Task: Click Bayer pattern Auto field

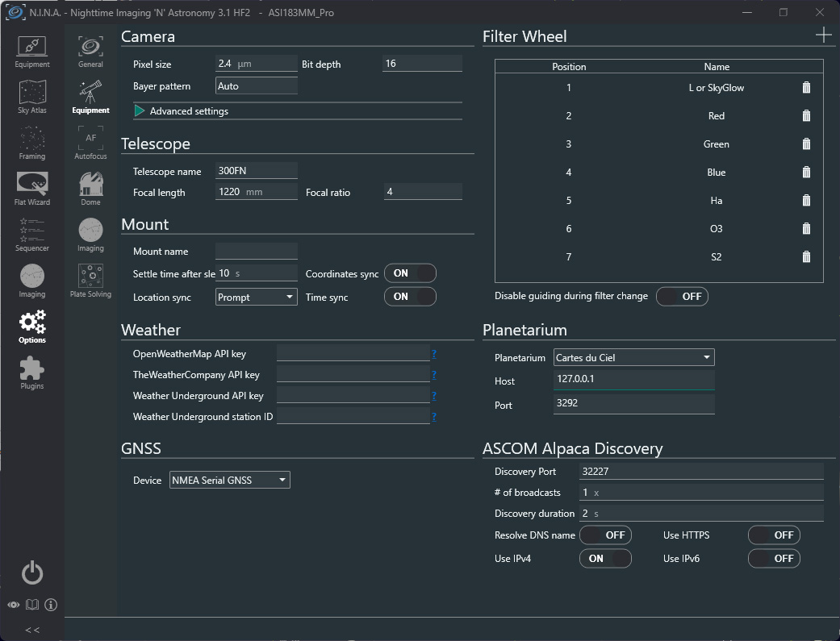Action: (x=257, y=85)
